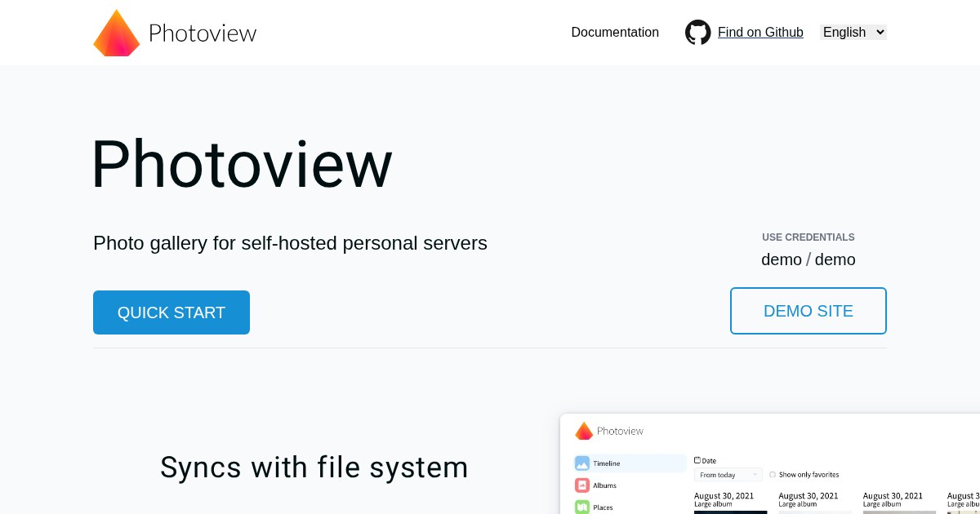Click the Places icon in preview screenshot

click(582, 507)
